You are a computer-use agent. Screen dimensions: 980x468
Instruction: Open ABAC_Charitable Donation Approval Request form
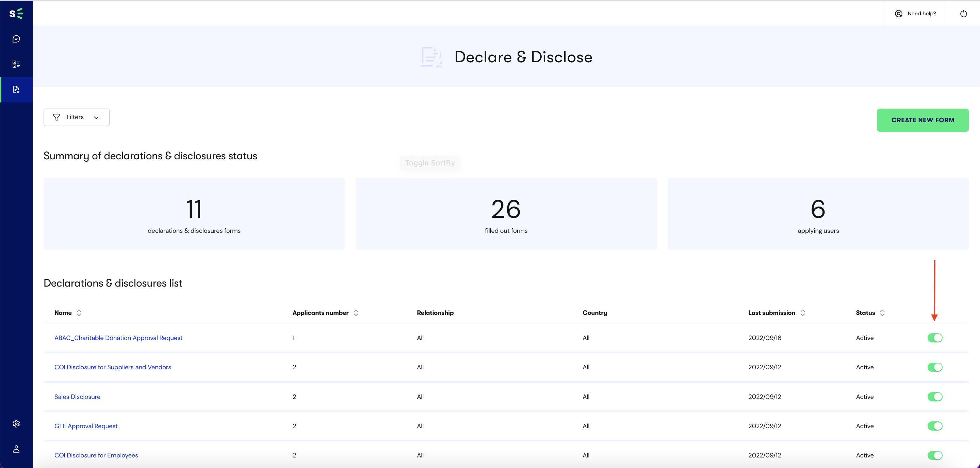pyautogui.click(x=118, y=337)
